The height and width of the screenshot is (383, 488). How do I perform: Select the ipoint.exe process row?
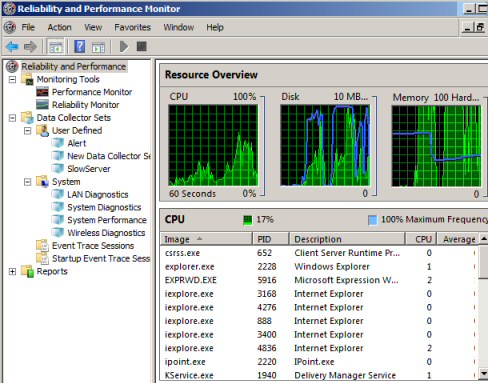coord(319,362)
